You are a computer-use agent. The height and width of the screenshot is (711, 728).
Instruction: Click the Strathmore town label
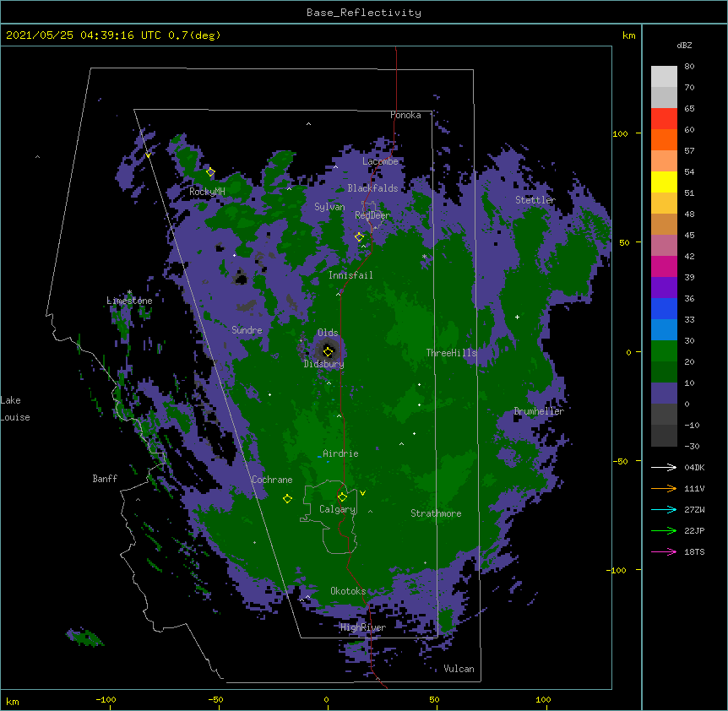[436, 513]
